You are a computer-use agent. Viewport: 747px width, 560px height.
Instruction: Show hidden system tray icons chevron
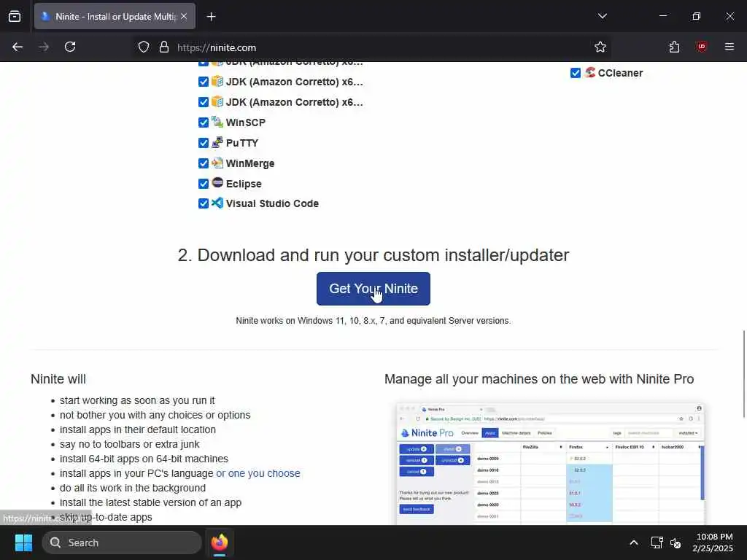pyautogui.click(x=634, y=542)
